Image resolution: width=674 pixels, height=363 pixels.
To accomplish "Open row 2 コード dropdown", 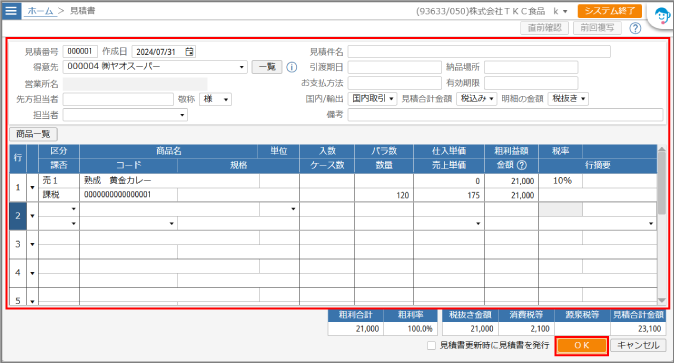I will click(x=172, y=223).
